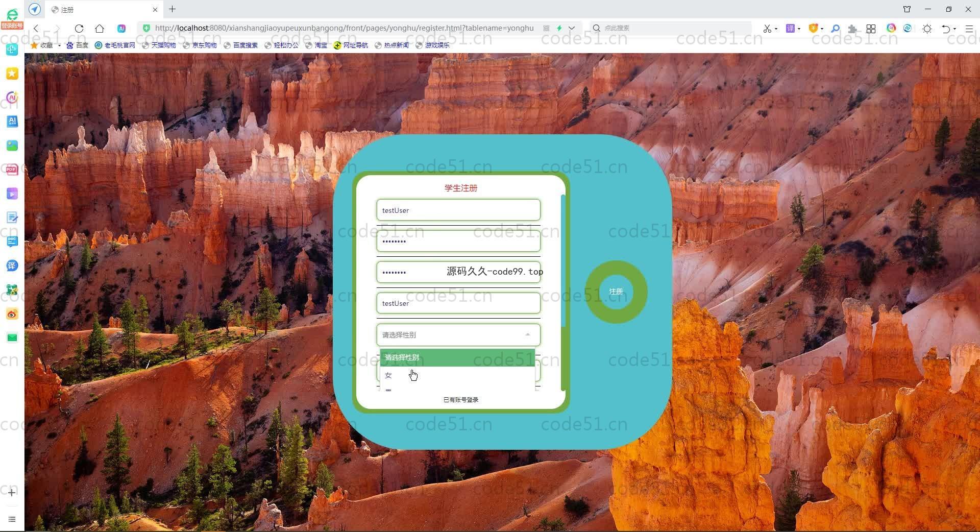Click the round green 注册 button
980x532 pixels.
coord(616,292)
